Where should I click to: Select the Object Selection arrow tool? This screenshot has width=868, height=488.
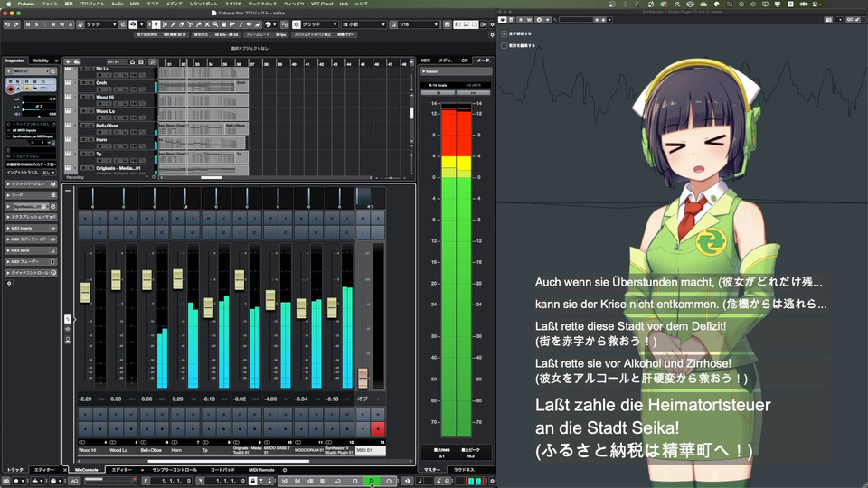pos(156,24)
